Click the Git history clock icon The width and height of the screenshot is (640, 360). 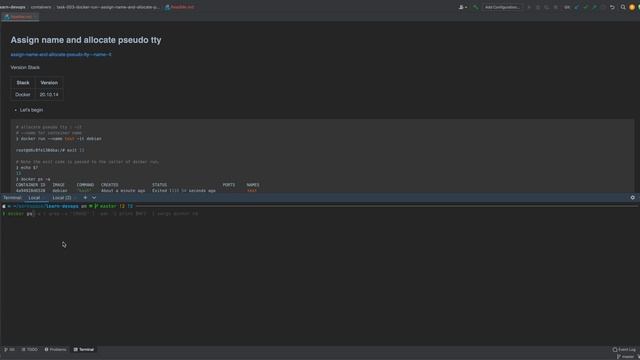pos(603,7)
